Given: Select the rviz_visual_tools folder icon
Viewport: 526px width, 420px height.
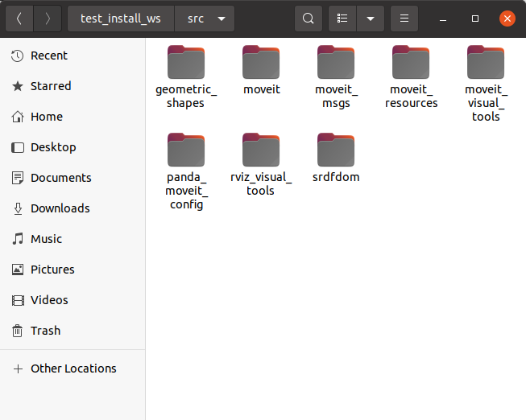Looking at the screenshot, I should [x=261, y=150].
